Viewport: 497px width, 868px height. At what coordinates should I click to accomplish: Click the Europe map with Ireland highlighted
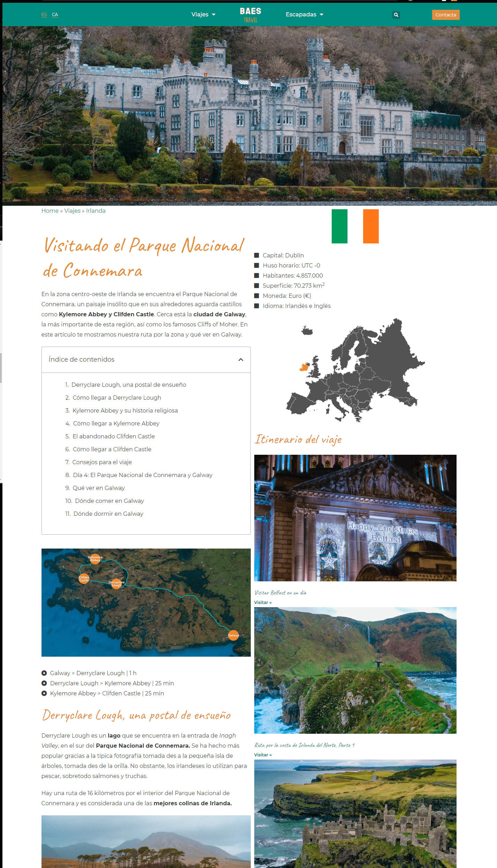[x=355, y=370]
